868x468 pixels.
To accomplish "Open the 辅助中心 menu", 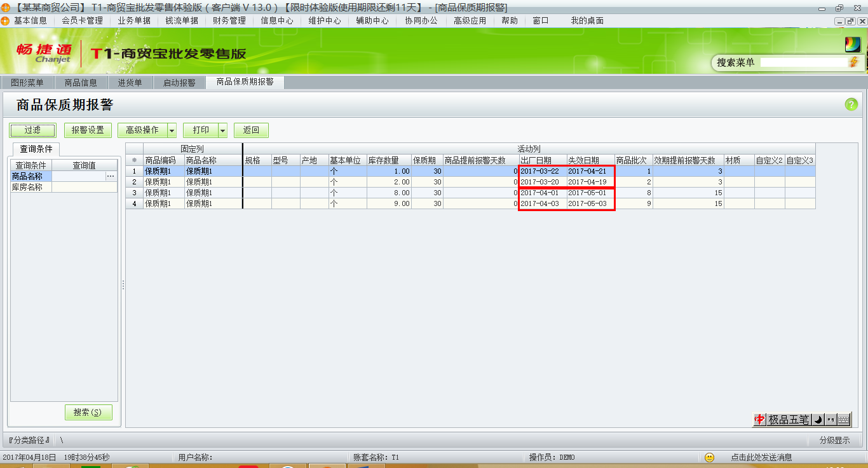I will [x=372, y=20].
